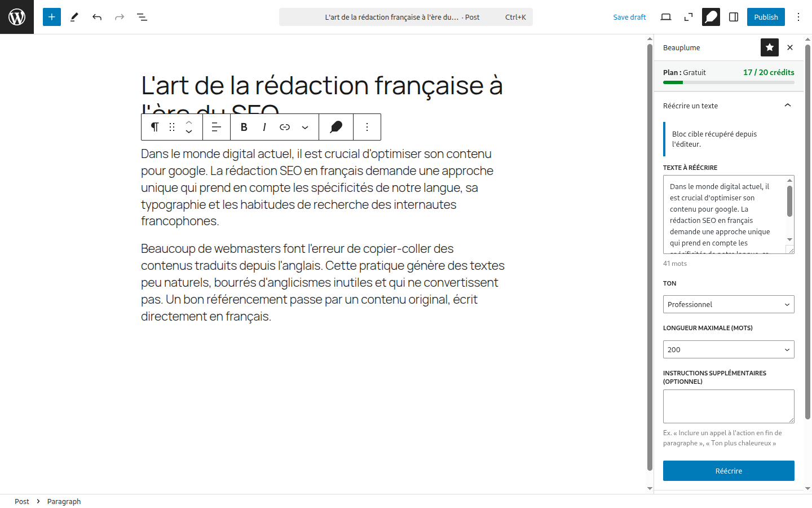The width and height of the screenshot is (812, 508).
Task: Open the WordPress dashboard logo
Action: click(x=17, y=17)
